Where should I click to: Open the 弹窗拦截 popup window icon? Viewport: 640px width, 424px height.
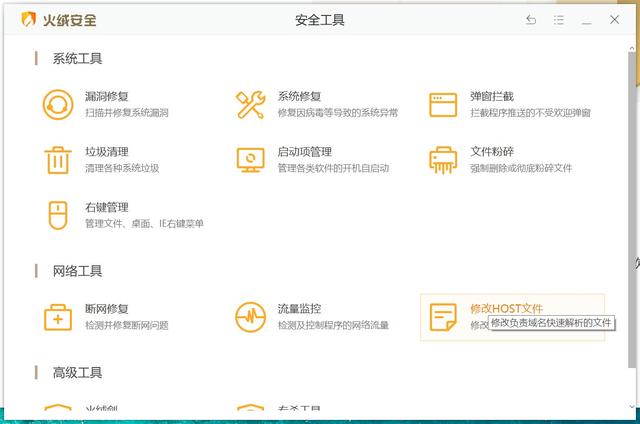point(443,105)
